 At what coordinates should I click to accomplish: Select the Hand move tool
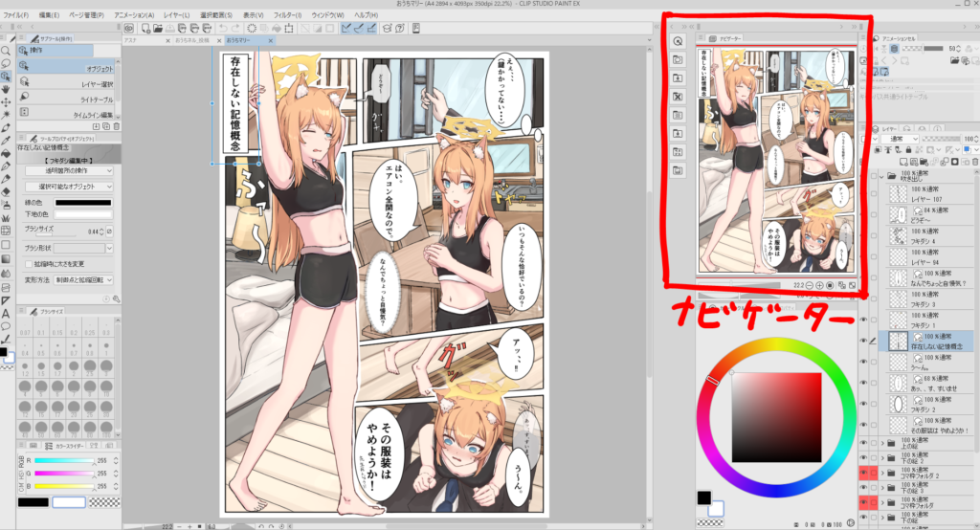[x=6, y=89]
